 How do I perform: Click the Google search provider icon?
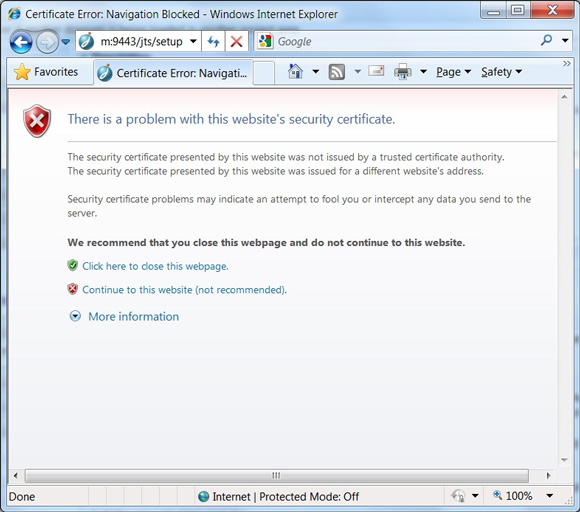(x=265, y=41)
